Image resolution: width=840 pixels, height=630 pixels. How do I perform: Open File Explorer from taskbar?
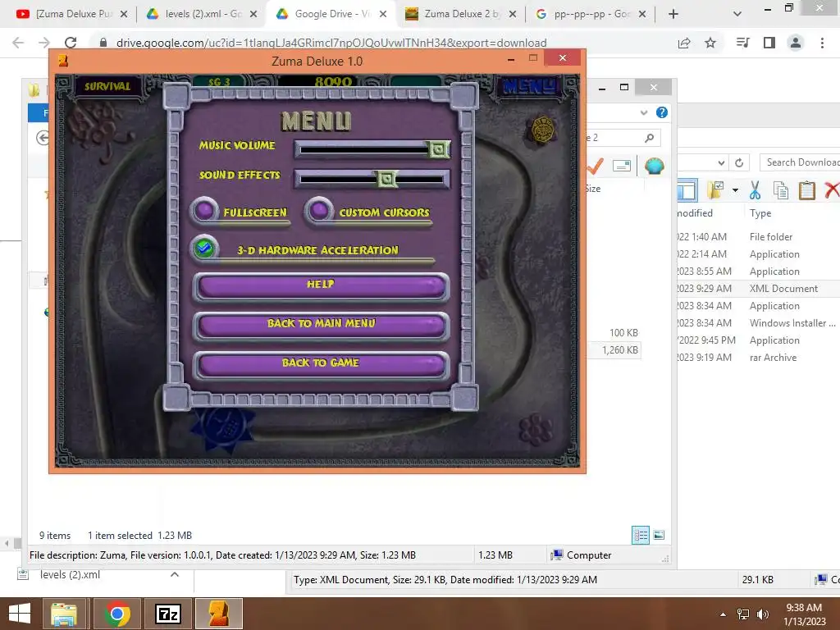64,614
